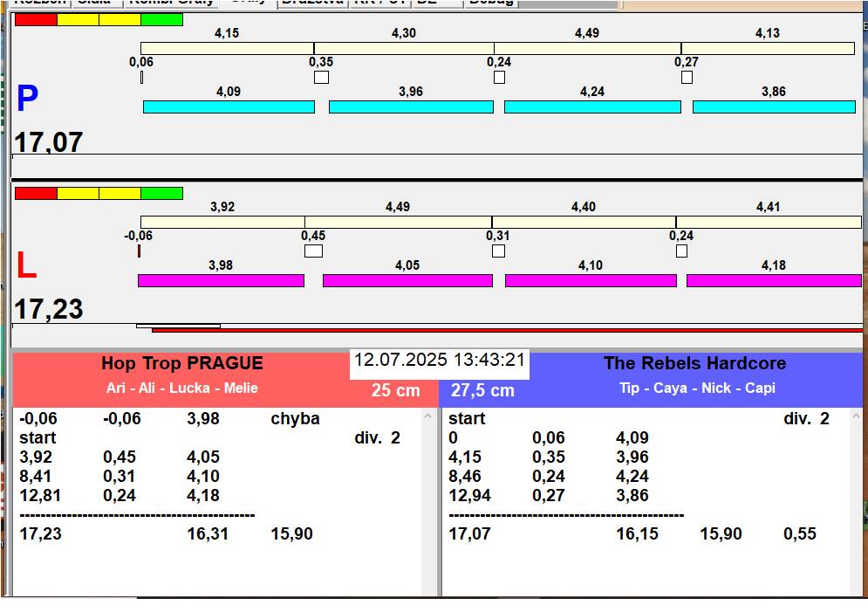Click the green start light in lane L
Viewport: 868px width, 612px height.
pos(161,193)
